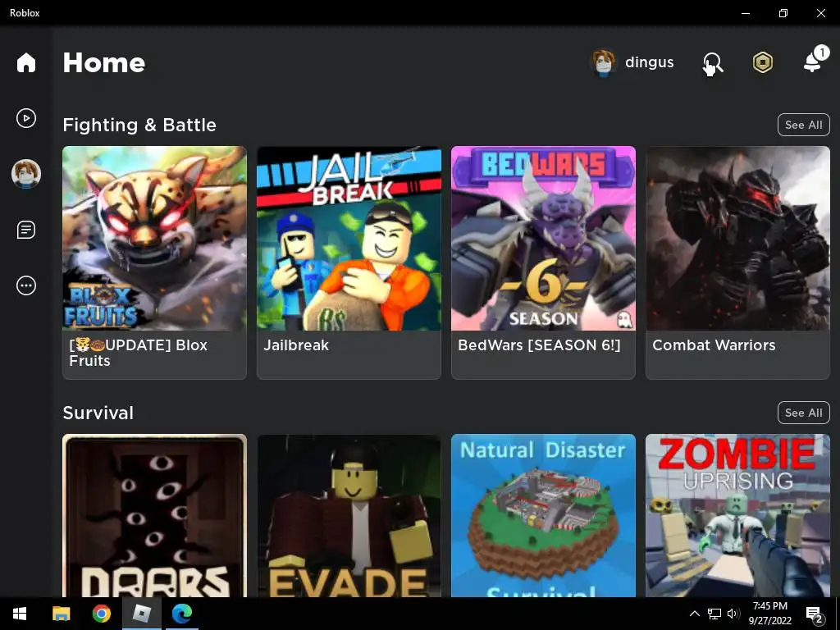The height and width of the screenshot is (630, 840).
Task: Open the Blox Fruits game thumbnail
Action: (154, 239)
